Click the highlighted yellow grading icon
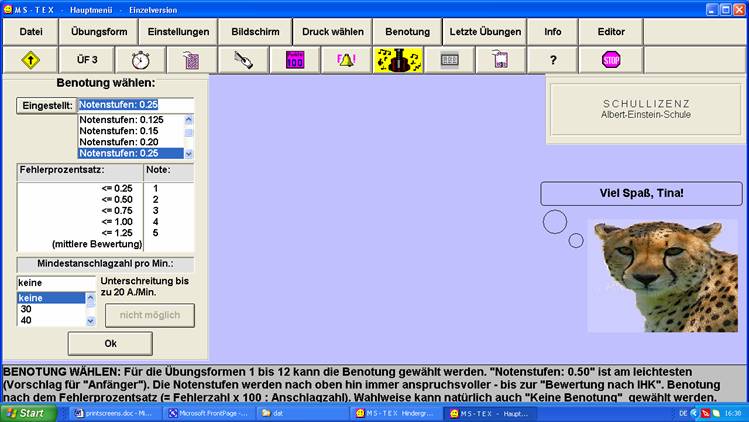This screenshot has width=749, height=422. 397,60
